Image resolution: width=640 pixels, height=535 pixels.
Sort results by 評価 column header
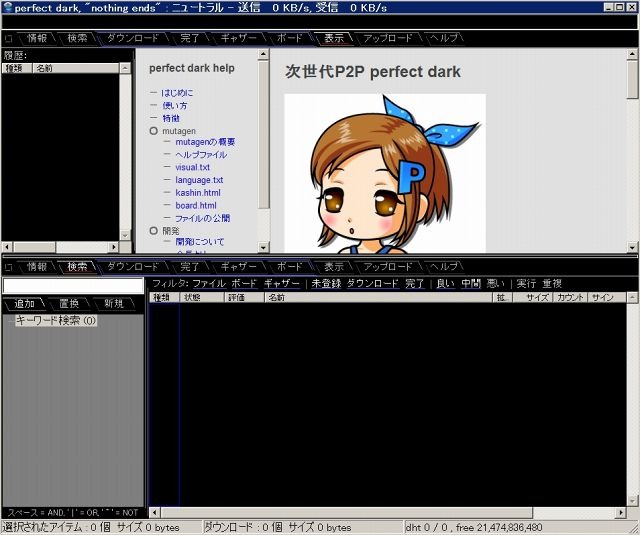(x=244, y=297)
